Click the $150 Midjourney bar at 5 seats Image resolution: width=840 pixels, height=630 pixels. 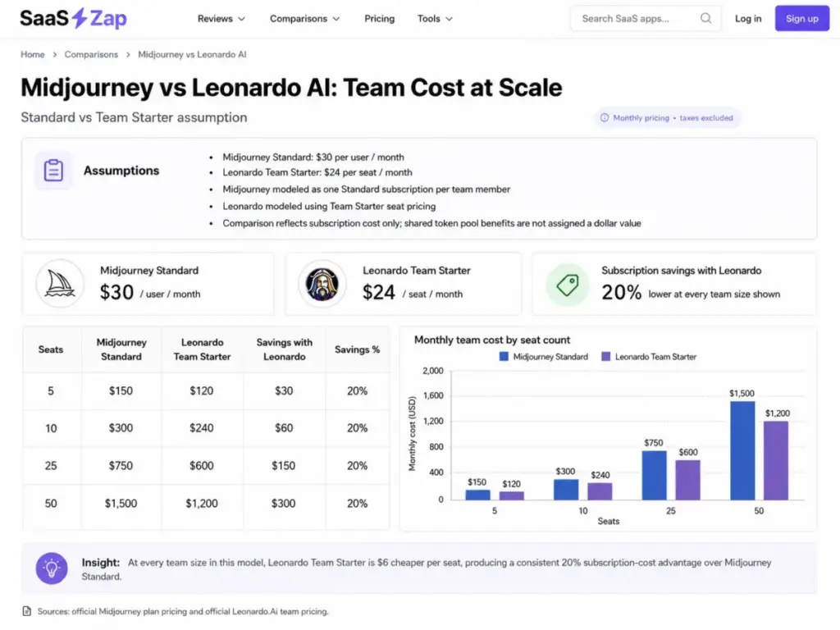[x=478, y=495]
